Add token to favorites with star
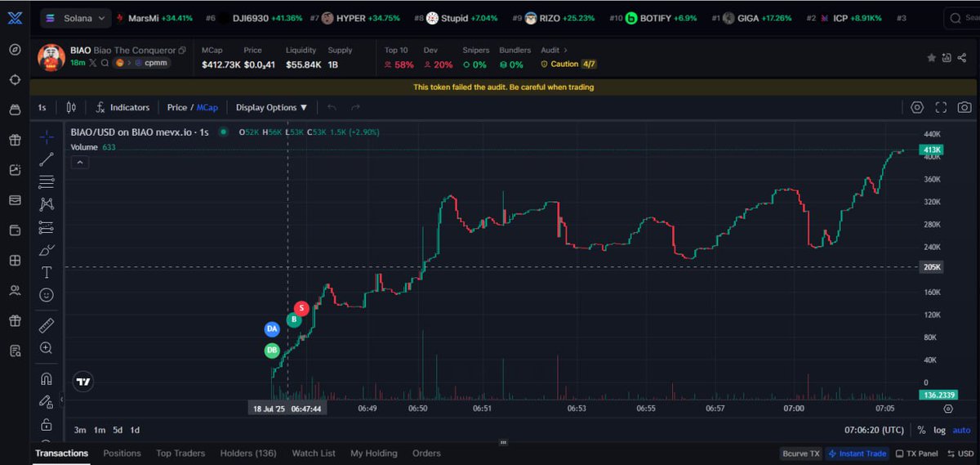The image size is (980, 465). pyautogui.click(x=932, y=58)
